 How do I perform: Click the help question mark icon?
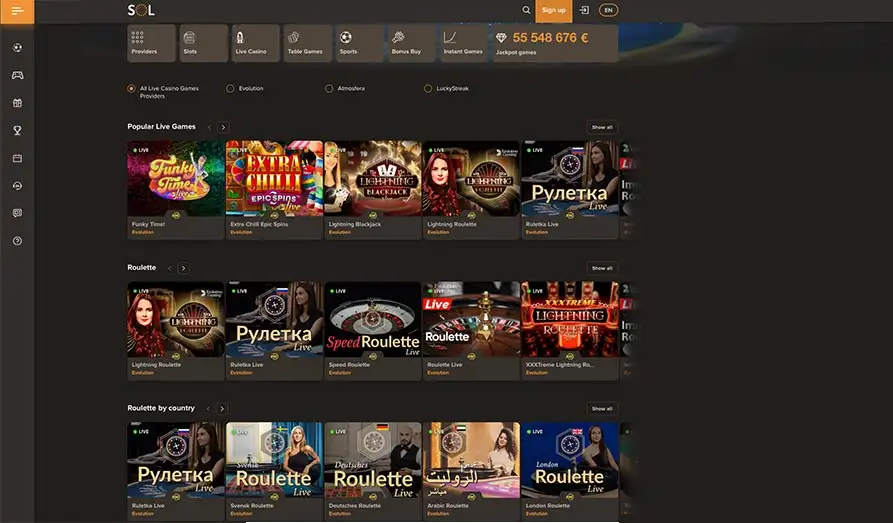pos(17,241)
